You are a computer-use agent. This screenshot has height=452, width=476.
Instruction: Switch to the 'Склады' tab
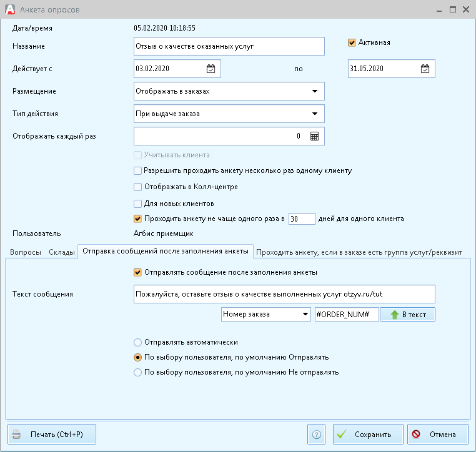61,252
